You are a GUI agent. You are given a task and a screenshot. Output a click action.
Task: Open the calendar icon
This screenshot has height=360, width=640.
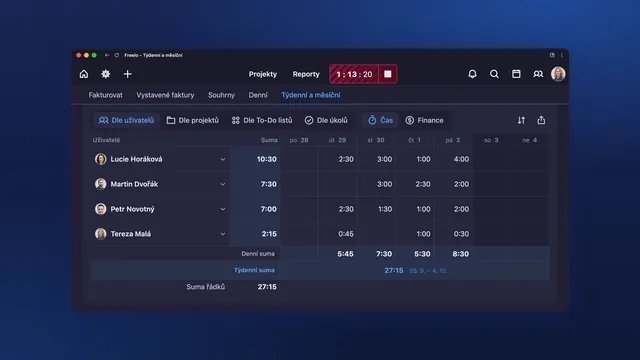tap(516, 74)
